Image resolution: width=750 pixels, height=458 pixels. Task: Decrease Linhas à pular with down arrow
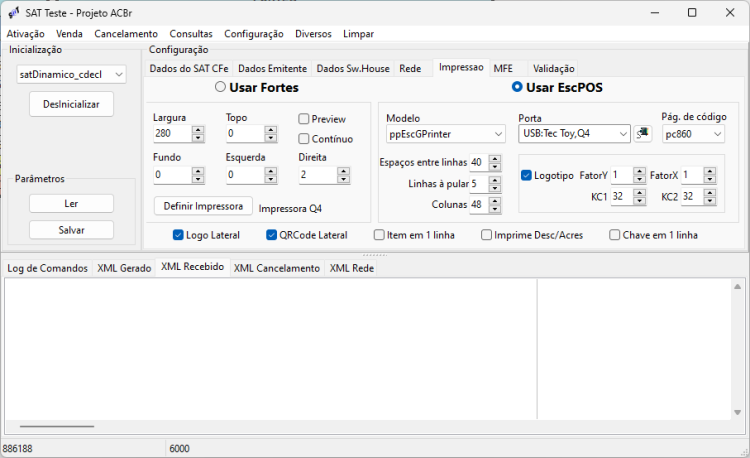tap(495, 188)
